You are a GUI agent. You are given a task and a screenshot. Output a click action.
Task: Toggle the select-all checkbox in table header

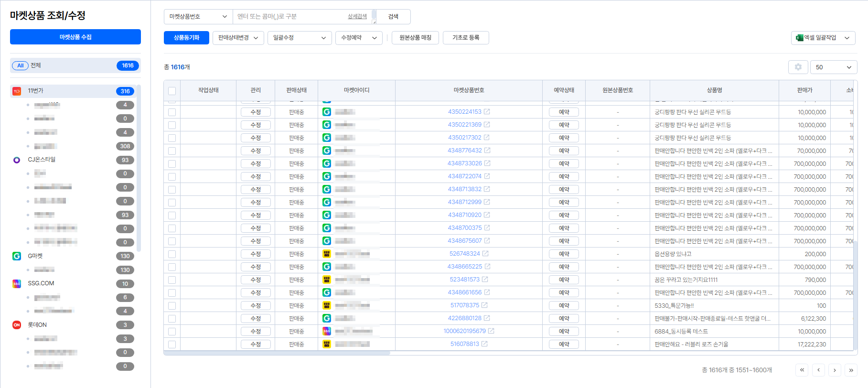[172, 91]
